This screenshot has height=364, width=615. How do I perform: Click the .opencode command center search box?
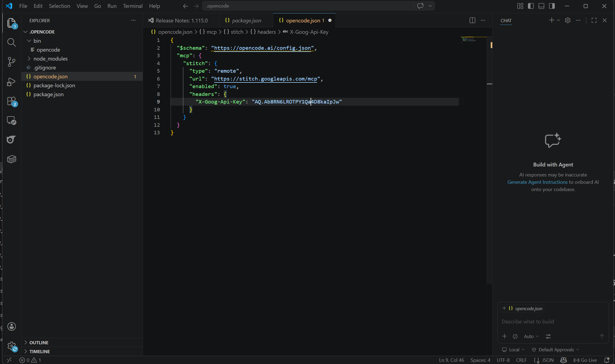coord(308,6)
